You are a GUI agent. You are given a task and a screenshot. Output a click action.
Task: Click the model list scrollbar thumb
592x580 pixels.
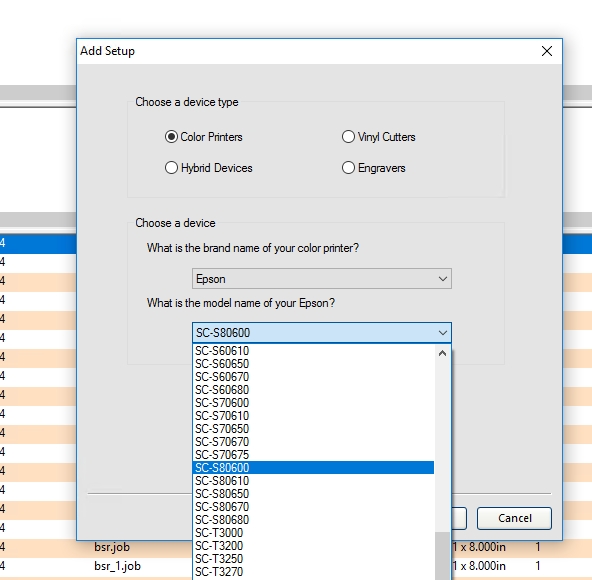point(442,556)
